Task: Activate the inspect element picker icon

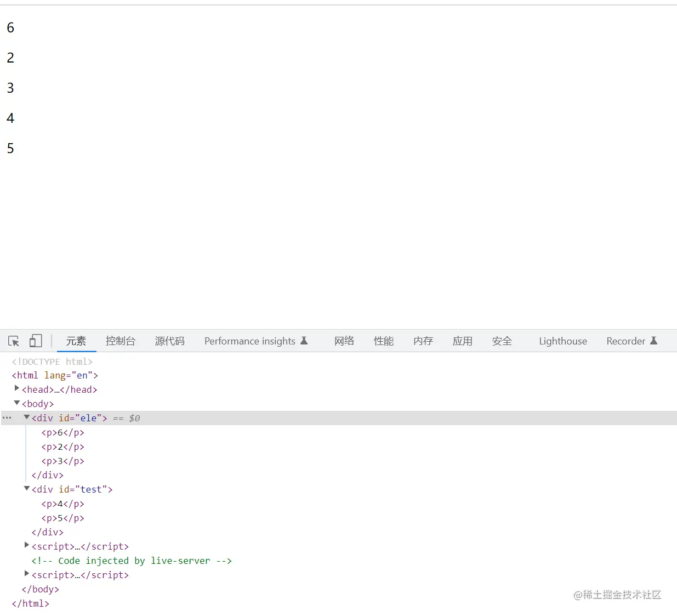Action: (14, 341)
